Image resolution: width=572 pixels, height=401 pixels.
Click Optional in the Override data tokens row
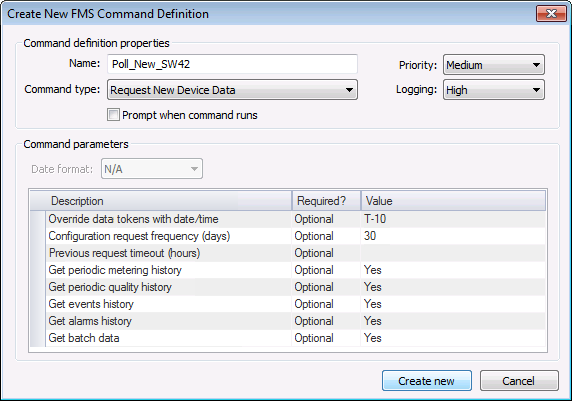tap(326, 219)
